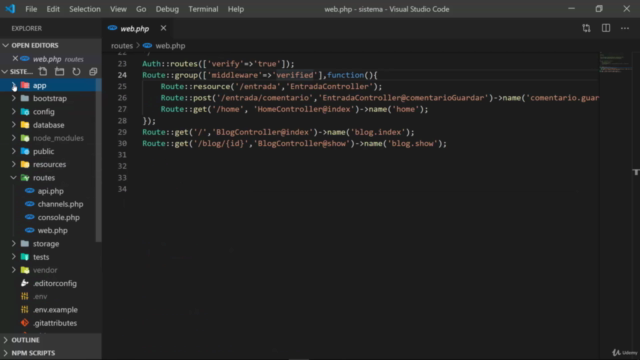Image resolution: width=640 pixels, height=360 pixels.
Task: Click the config folder icon
Action: 25,112
